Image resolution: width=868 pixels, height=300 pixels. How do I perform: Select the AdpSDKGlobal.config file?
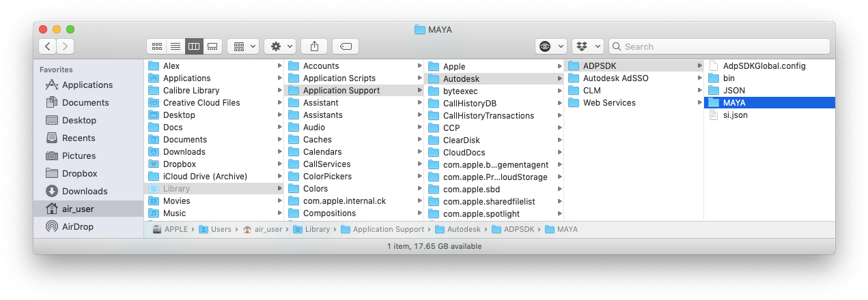770,66
